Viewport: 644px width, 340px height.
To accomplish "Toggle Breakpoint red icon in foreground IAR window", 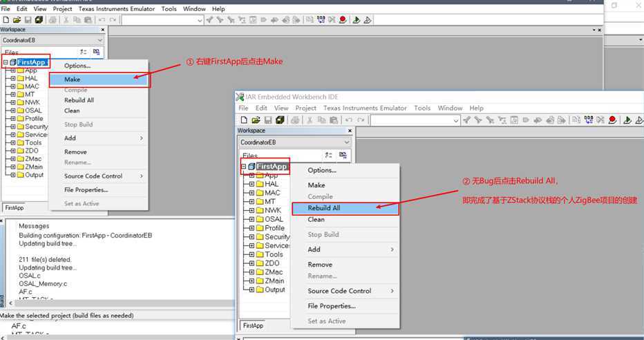I will (612, 120).
